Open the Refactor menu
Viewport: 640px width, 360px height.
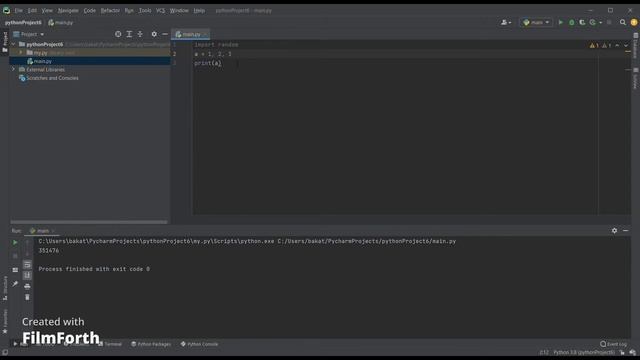pos(110,11)
